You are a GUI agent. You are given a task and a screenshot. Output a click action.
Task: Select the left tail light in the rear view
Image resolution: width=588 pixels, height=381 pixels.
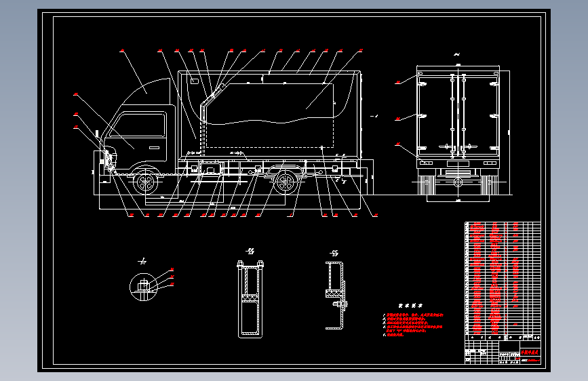click(x=426, y=163)
